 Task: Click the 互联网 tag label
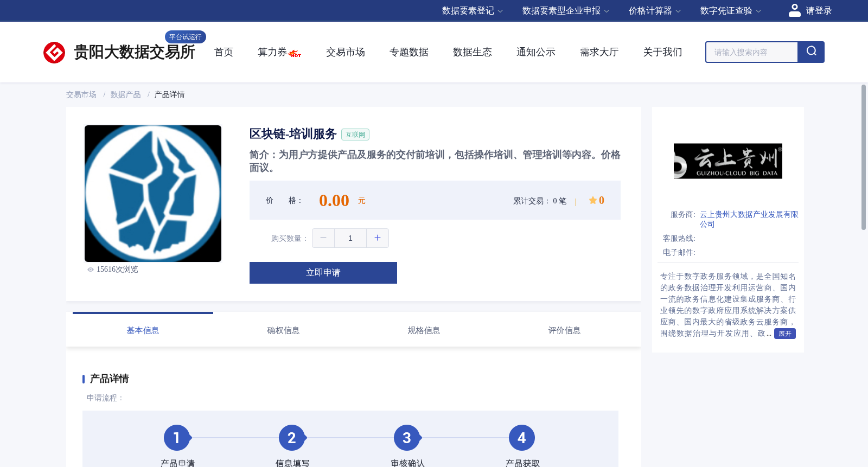355,135
